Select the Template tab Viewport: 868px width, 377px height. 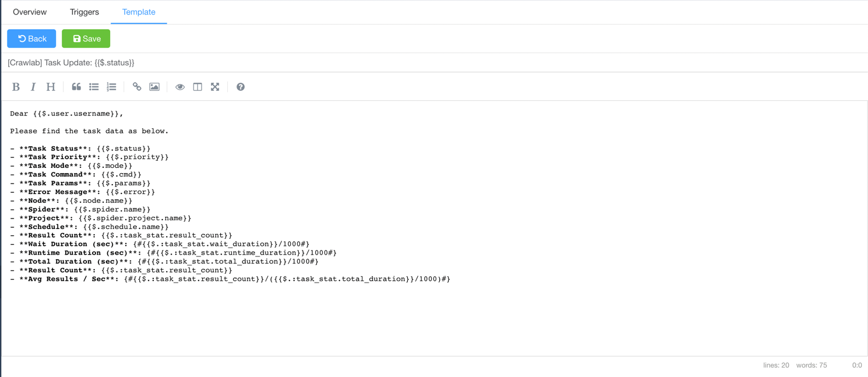point(139,12)
